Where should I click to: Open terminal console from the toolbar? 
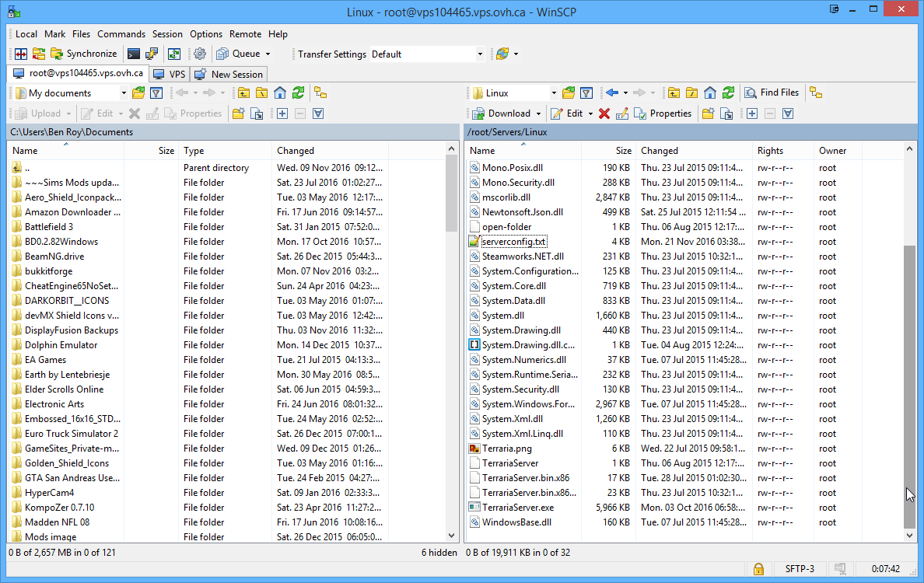pyautogui.click(x=135, y=54)
